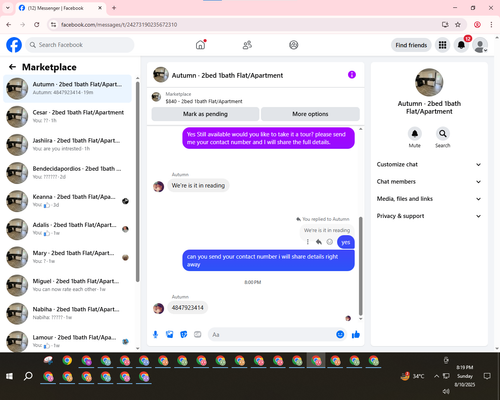Open the Keanna conversation
This screenshot has height=400, width=500.
click(67, 201)
